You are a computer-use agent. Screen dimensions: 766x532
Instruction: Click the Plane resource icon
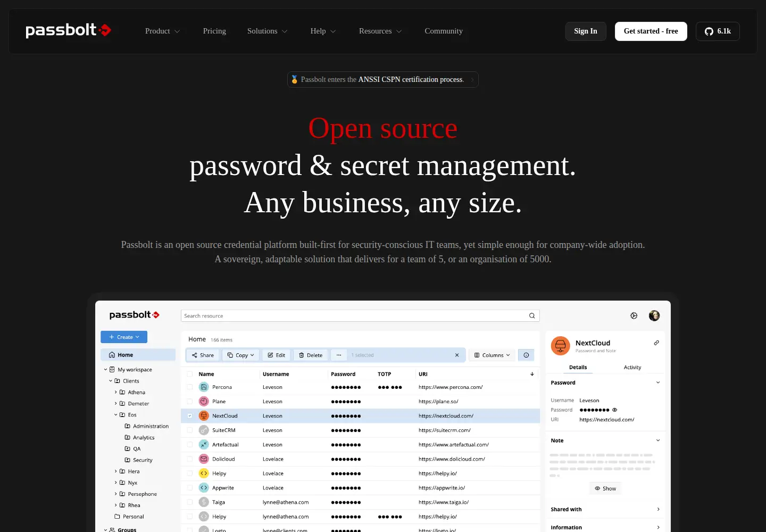pyautogui.click(x=204, y=401)
